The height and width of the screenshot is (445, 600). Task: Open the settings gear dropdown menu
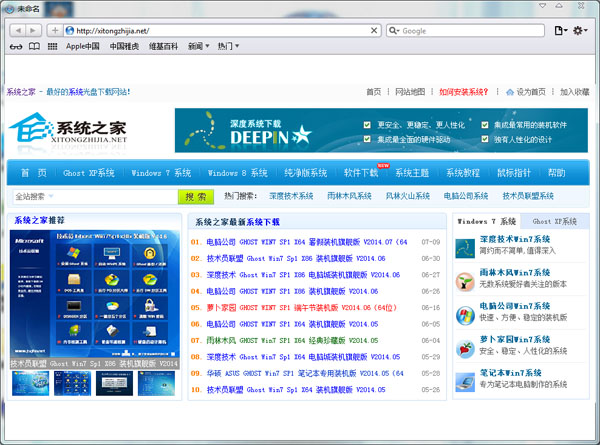tap(581, 31)
